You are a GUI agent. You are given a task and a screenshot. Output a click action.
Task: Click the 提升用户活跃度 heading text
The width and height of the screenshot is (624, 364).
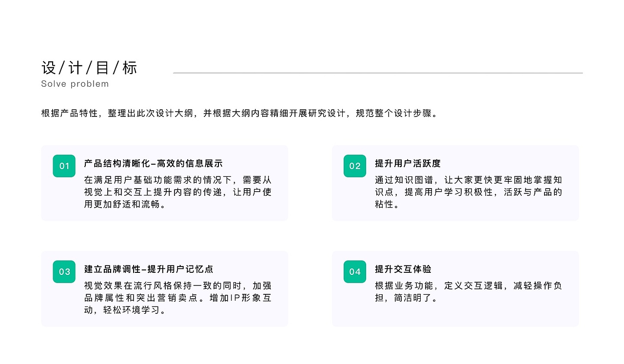coord(407,164)
